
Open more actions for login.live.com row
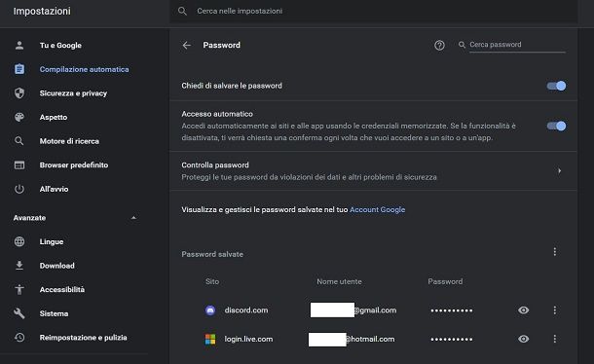click(x=555, y=339)
